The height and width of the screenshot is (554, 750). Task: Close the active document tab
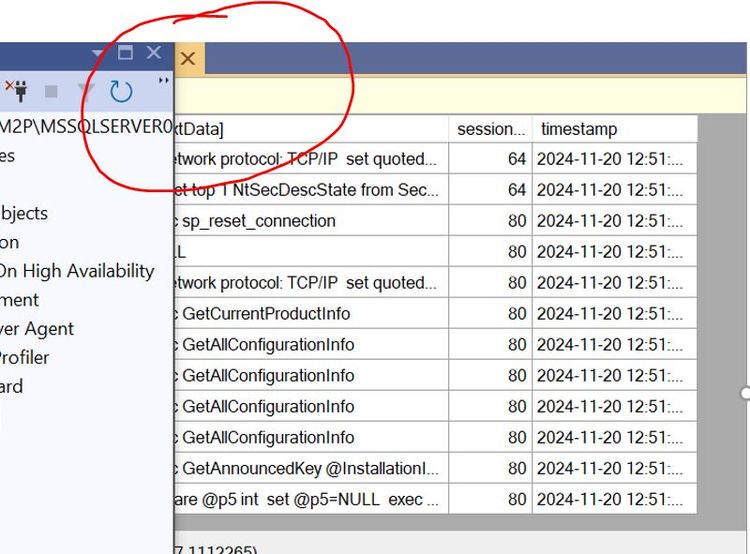(188, 58)
